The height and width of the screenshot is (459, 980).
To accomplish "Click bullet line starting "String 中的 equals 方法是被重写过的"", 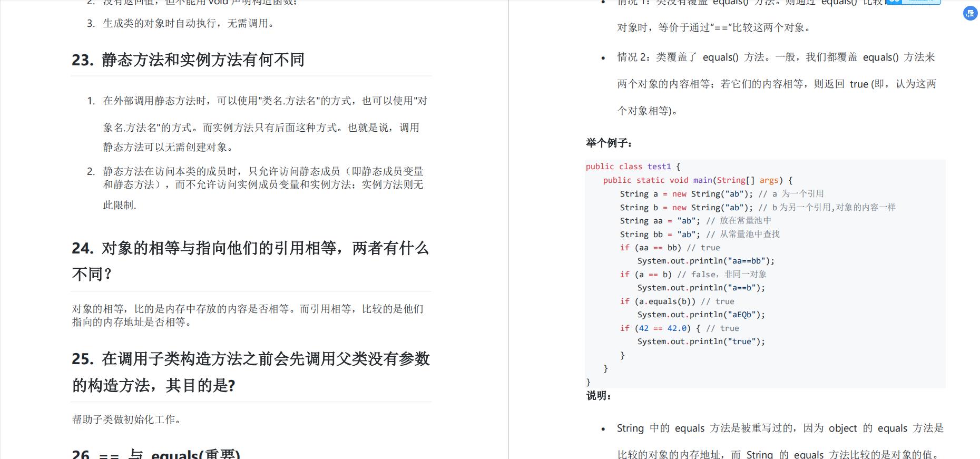I will pos(780,428).
